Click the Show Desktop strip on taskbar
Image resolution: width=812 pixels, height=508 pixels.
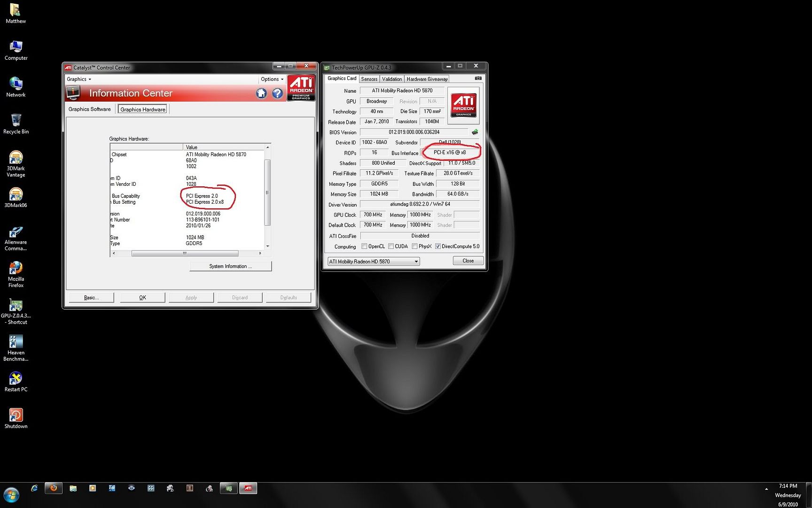pyautogui.click(x=809, y=495)
